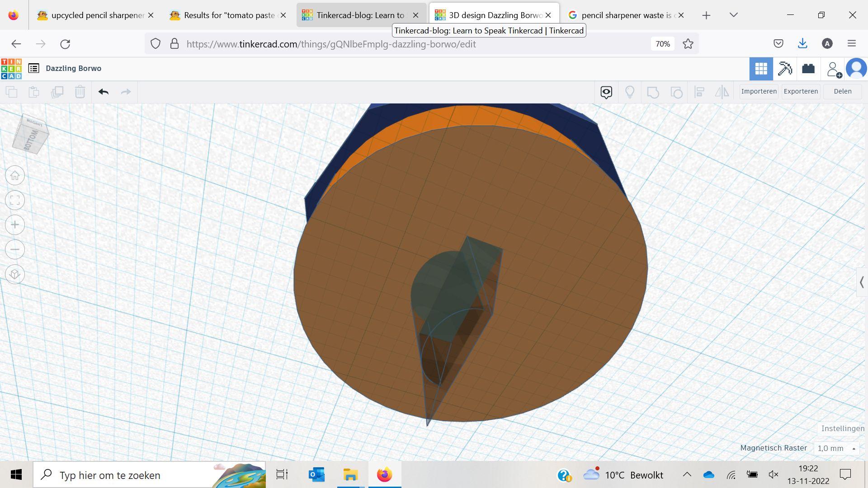
Task: Click fit all in view icon
Action: coord(15,200)
